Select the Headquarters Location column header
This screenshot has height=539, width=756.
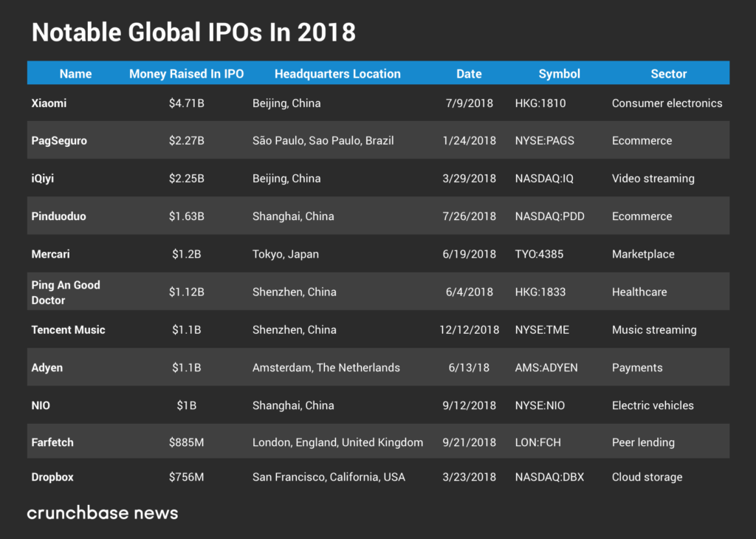coord(337,74)
